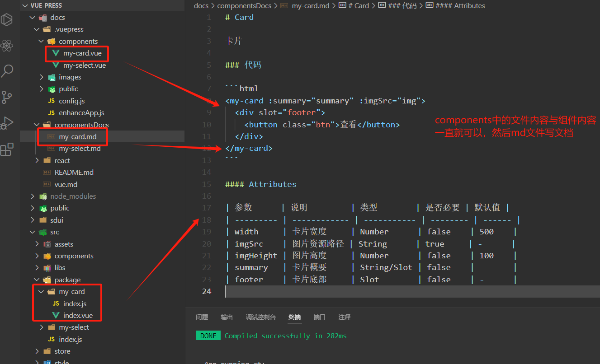Expand the components folder under src
Screen dimensions: 600x364
point(37,256)
